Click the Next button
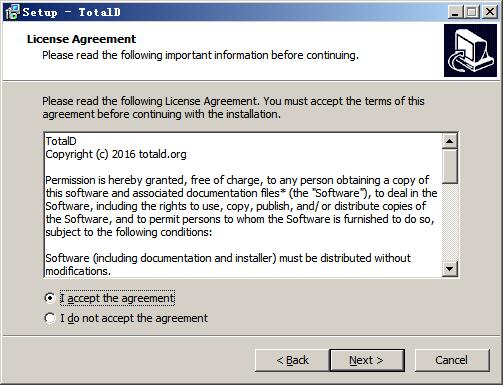This screenshot has height=385, width=503. (367, 360)
